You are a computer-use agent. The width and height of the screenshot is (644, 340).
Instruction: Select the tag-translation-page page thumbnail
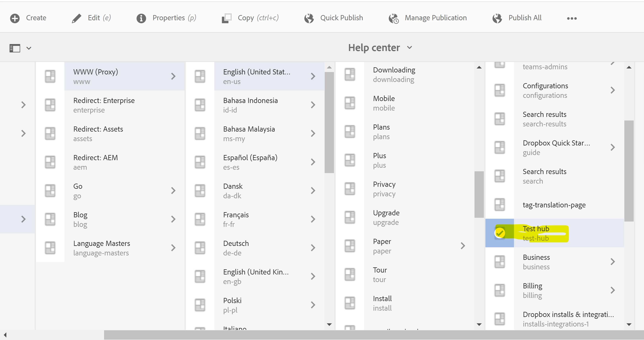(500, 205)
